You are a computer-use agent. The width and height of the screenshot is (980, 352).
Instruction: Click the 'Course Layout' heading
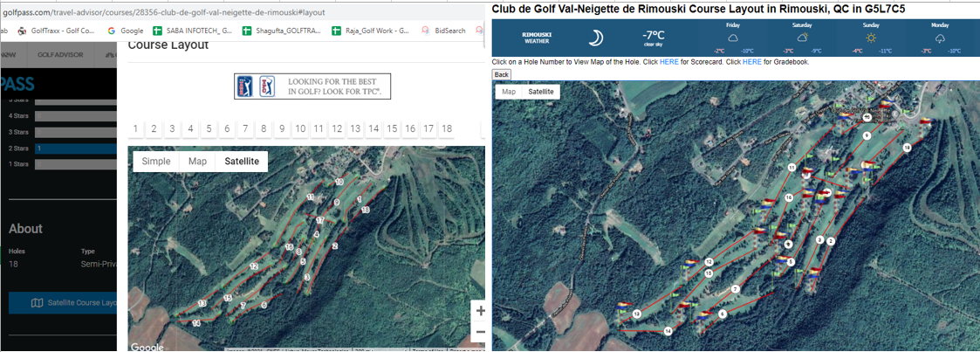click(x=168, y=45)
